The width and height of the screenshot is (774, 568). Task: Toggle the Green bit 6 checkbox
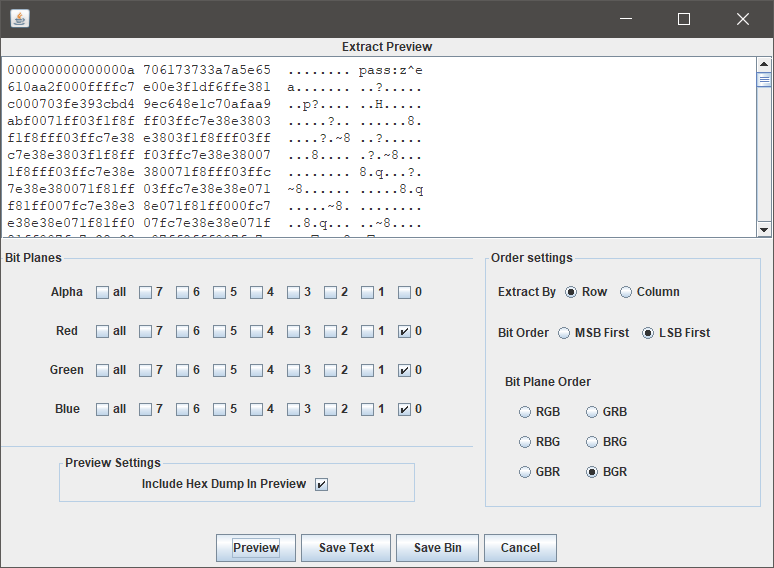182,371
